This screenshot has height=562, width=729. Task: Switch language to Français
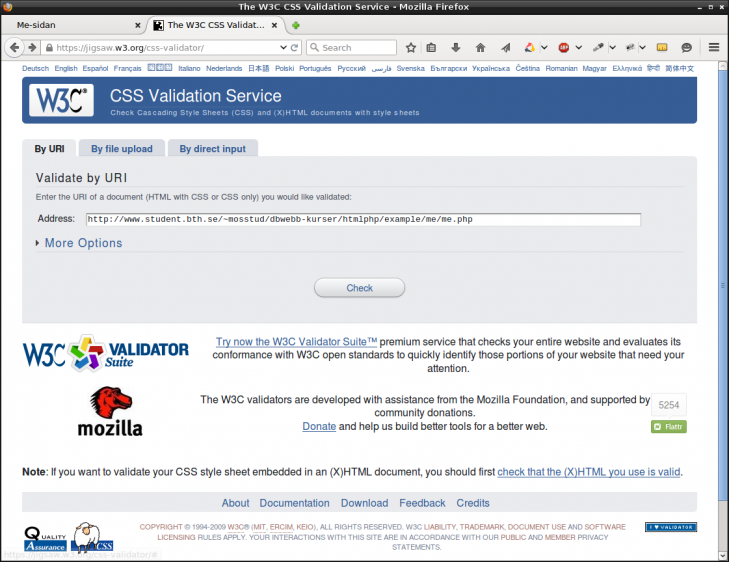click(x=127, y=68)
